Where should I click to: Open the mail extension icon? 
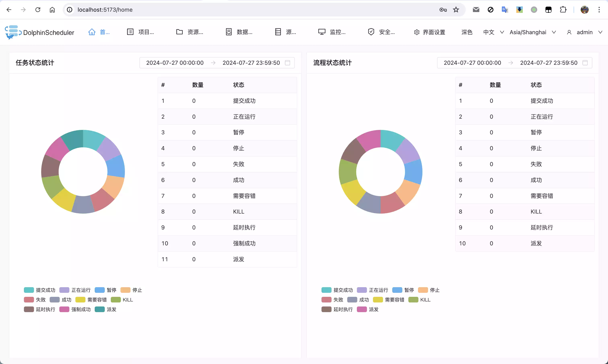click(x=476, y=10)
